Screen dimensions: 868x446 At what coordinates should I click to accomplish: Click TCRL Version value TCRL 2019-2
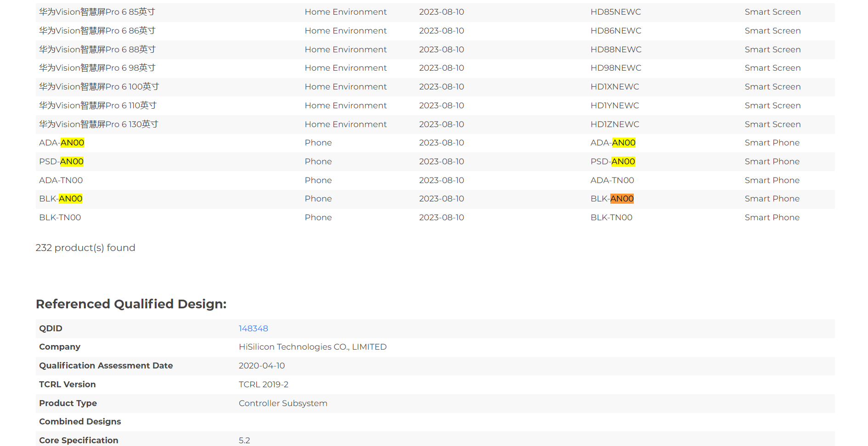click(264, 385)
